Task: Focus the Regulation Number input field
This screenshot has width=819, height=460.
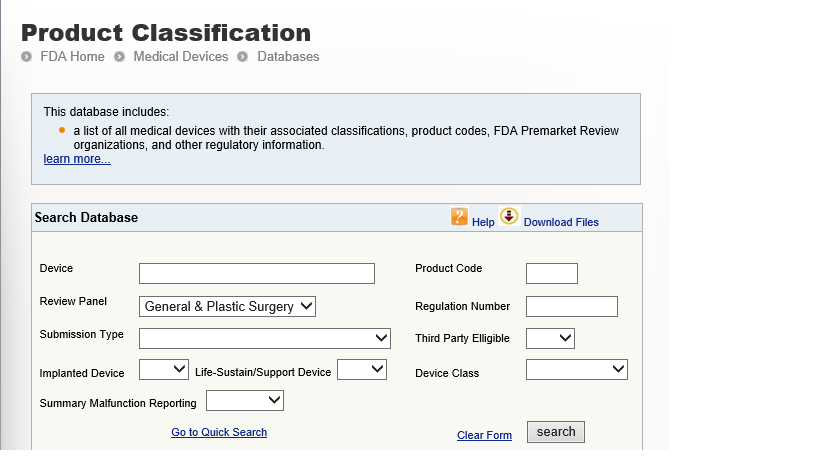Action: point(572,307)
